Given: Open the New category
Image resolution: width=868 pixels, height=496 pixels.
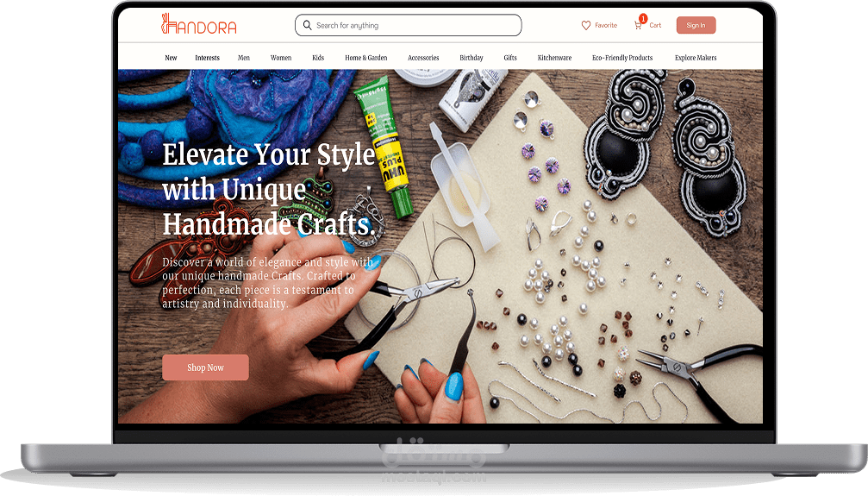Looking at the screenshot, I should click(x=171, y=58).
